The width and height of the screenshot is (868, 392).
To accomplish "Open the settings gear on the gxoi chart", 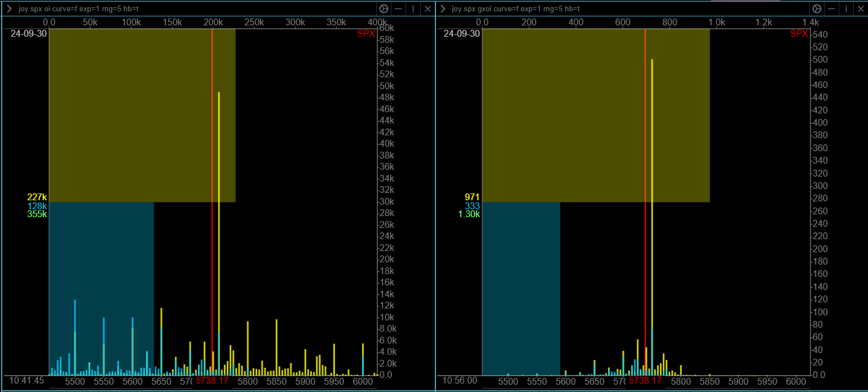I will 817,8.
